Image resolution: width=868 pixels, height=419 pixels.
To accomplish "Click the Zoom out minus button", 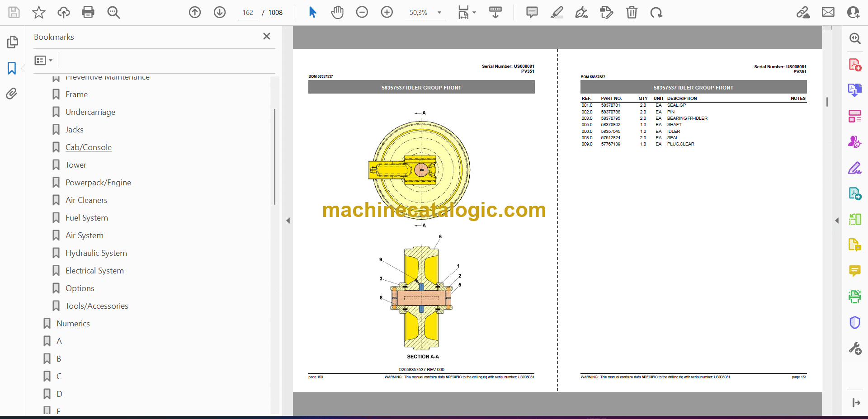I will click(362, 12).
